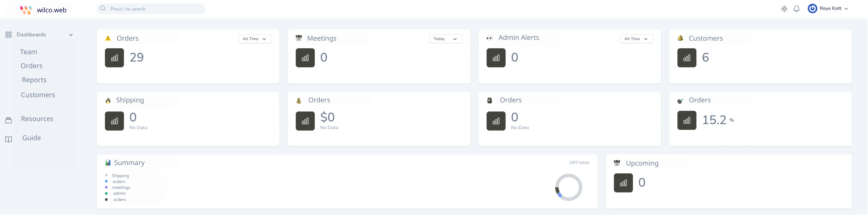Click the calendar icon next to Meetings
The image size is (868, 215).
pos(299,38)
